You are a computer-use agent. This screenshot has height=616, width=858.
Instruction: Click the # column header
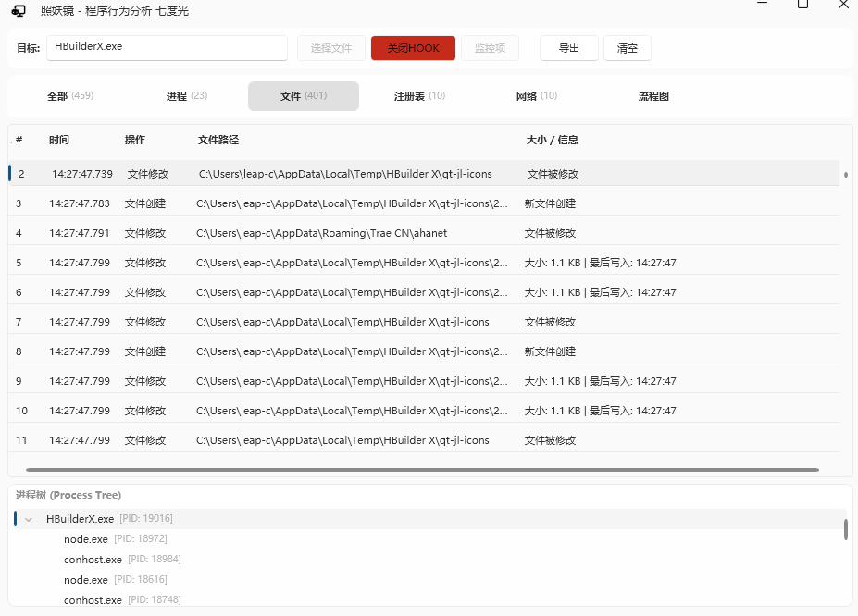[x=19, y=140]
